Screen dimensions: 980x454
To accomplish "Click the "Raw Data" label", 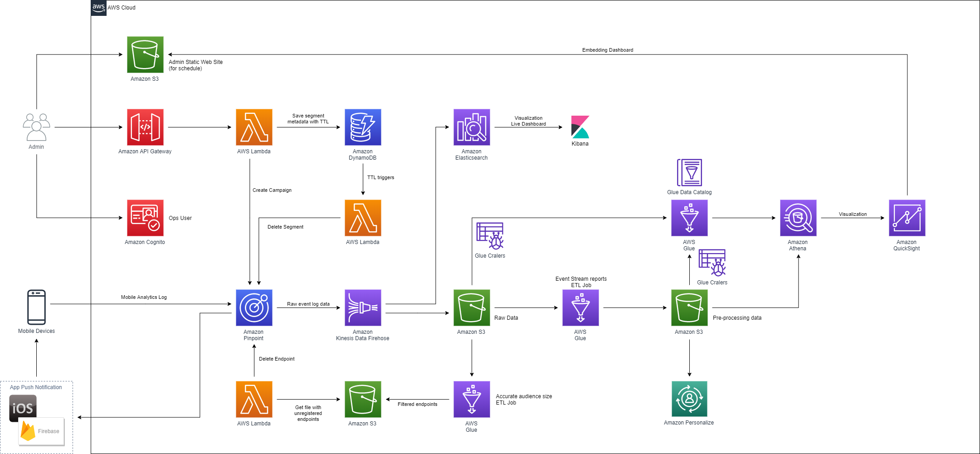I will tap(506, 318).
